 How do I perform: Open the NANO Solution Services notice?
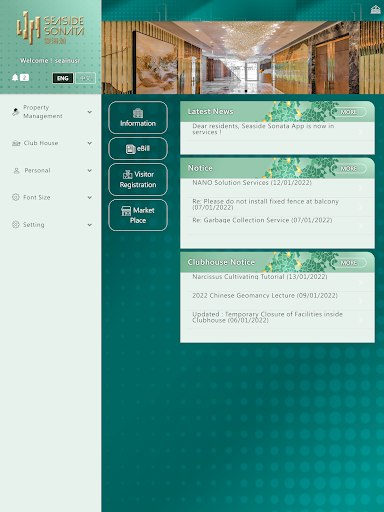click(277, 188)
